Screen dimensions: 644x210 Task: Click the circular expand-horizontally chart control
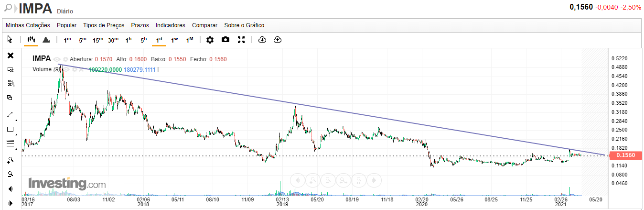(x=343, y=180)
